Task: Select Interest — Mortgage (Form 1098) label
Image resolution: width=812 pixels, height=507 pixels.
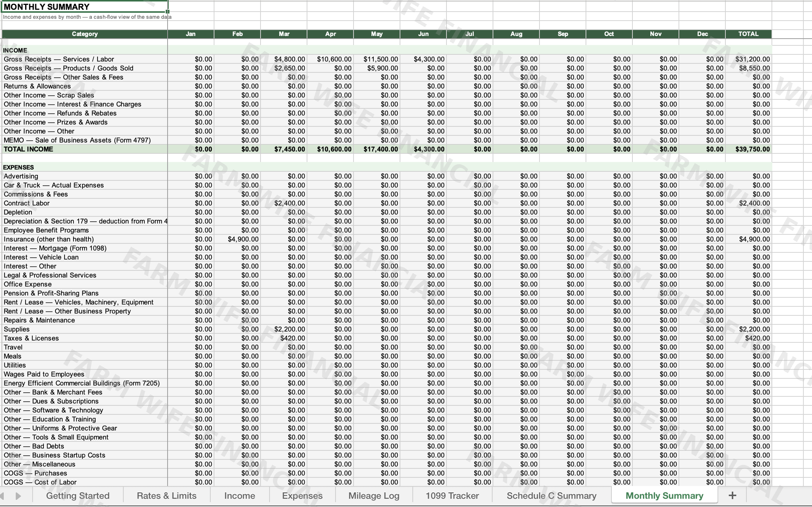Action: [x=55, y=248]
